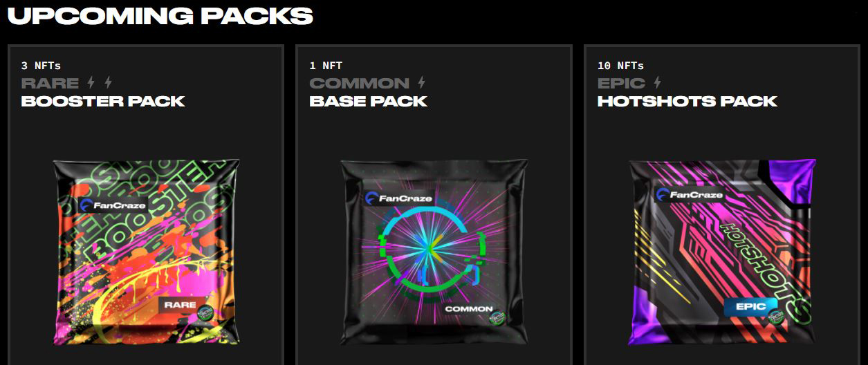The width and height of the screenshot is (868, 365).
Task: Click FanCraze logo on Base pack
Action: pyautogui.click(x=400, y=198)
